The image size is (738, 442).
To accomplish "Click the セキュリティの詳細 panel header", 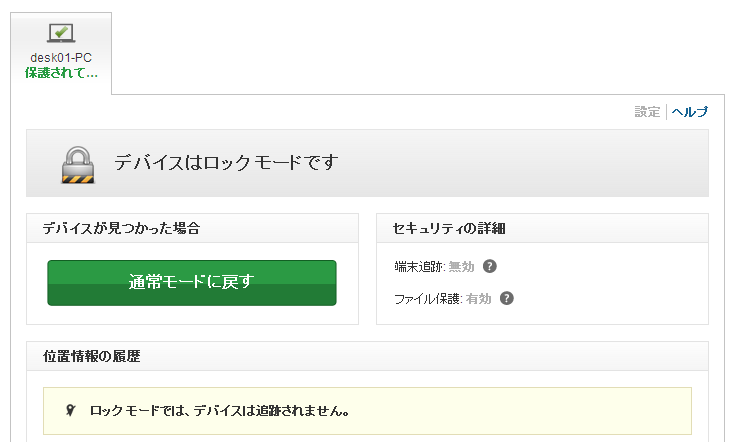I will [x=450, y=229].
